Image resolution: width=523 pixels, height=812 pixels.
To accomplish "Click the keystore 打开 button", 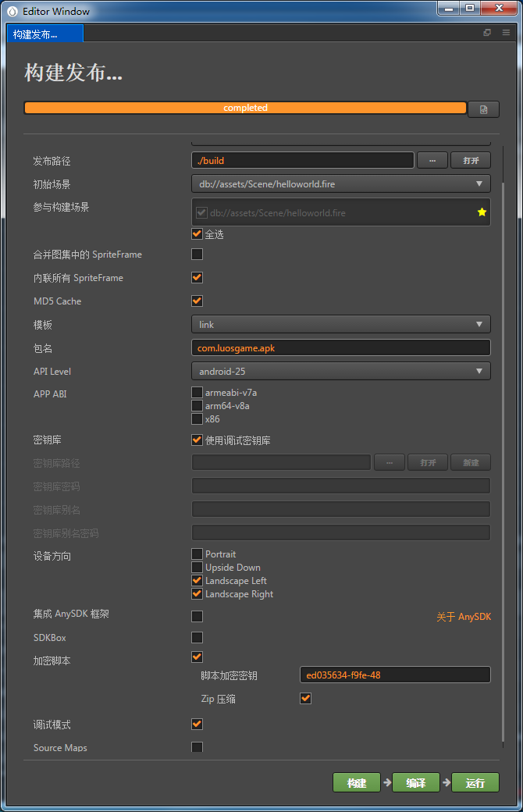I will pos(428,462).
